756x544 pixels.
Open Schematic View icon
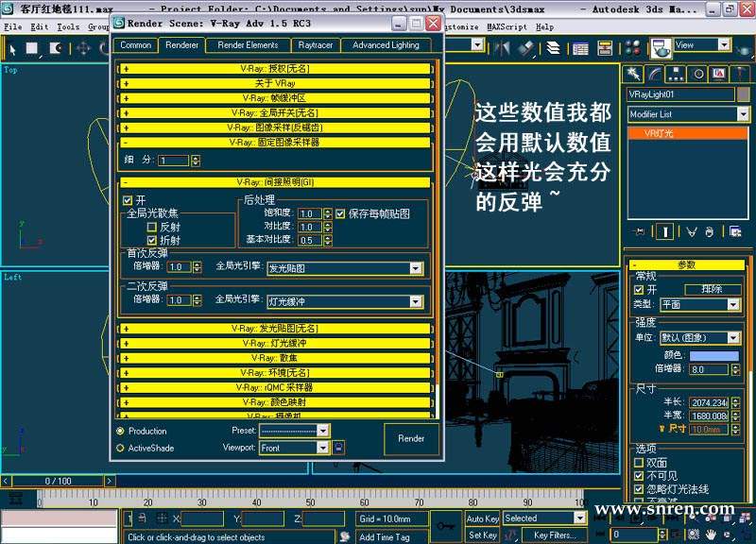pyautogui.click(x=605, y=48)
